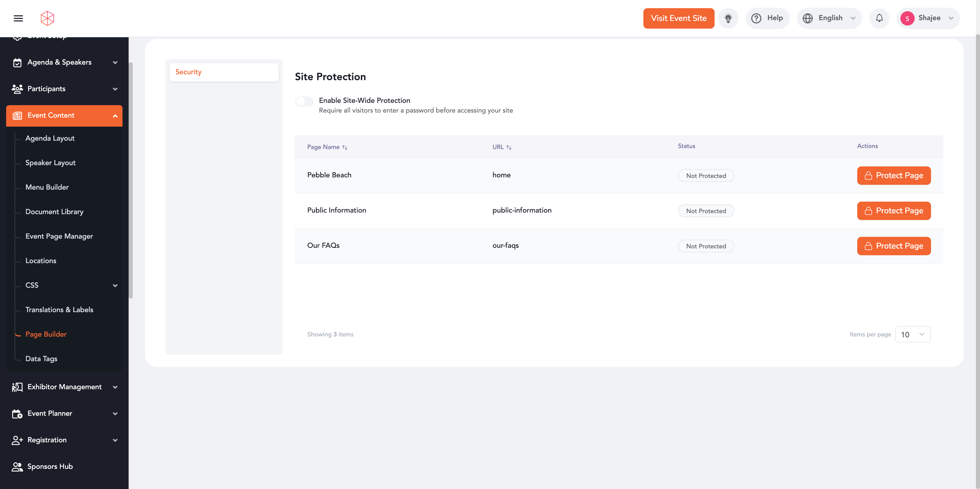Protect the Public Information page
Viewport: 980px width, 489px height.
coord(894,211)
